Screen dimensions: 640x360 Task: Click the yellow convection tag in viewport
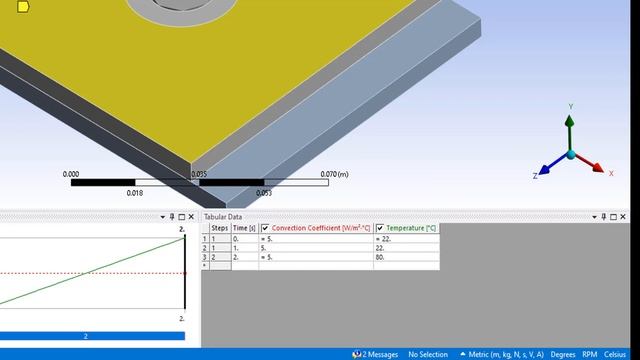23,7
